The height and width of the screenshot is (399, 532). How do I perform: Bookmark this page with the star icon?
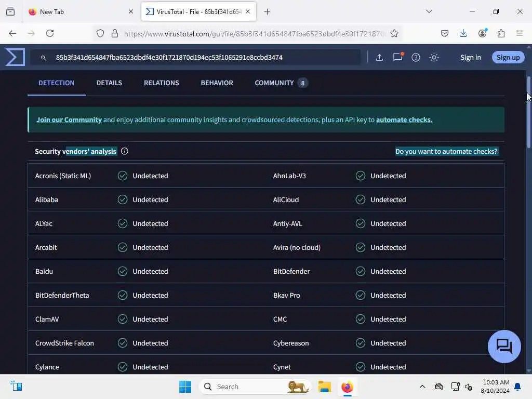point(394,33)
